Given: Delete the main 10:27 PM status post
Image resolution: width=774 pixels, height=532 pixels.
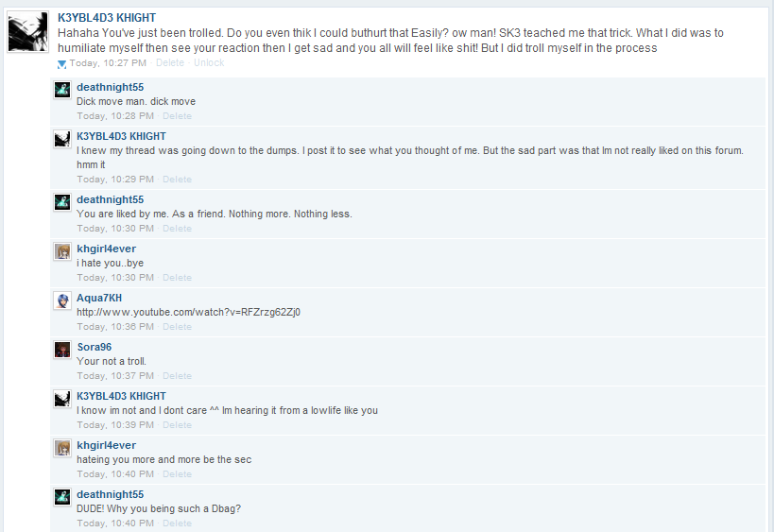Looking at the screenshot, I should point(170,62).
